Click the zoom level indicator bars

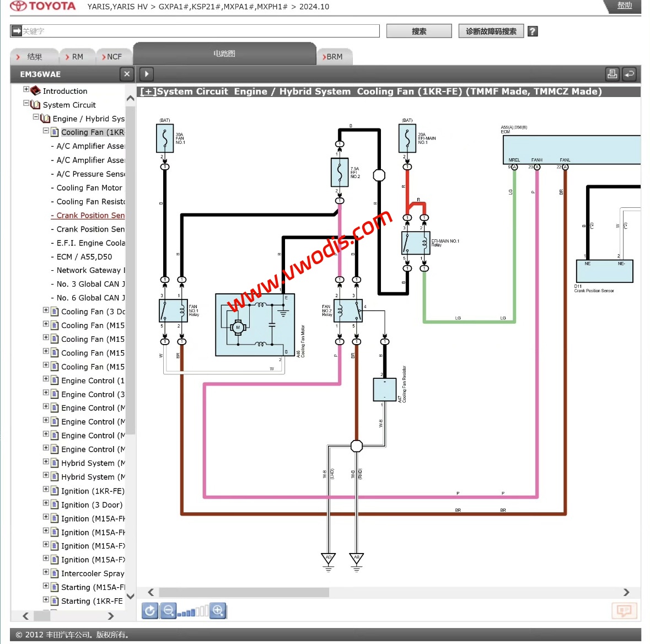[193, 611]
